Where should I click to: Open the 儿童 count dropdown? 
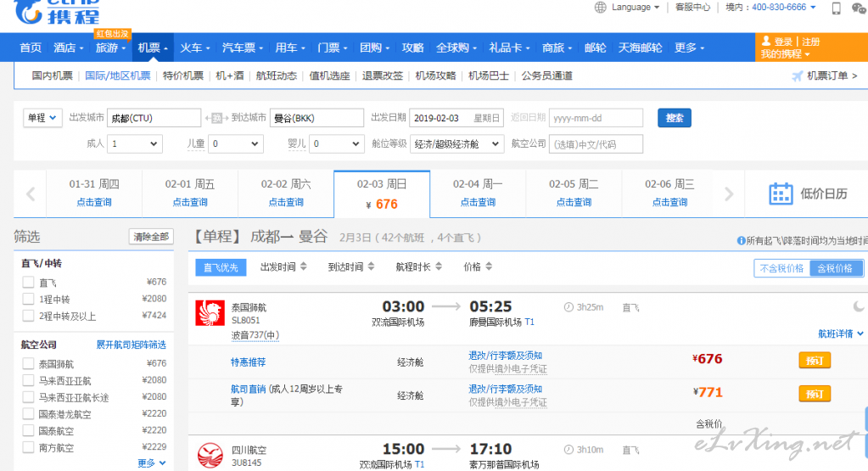pyautogui.click(x=236, y=144)
